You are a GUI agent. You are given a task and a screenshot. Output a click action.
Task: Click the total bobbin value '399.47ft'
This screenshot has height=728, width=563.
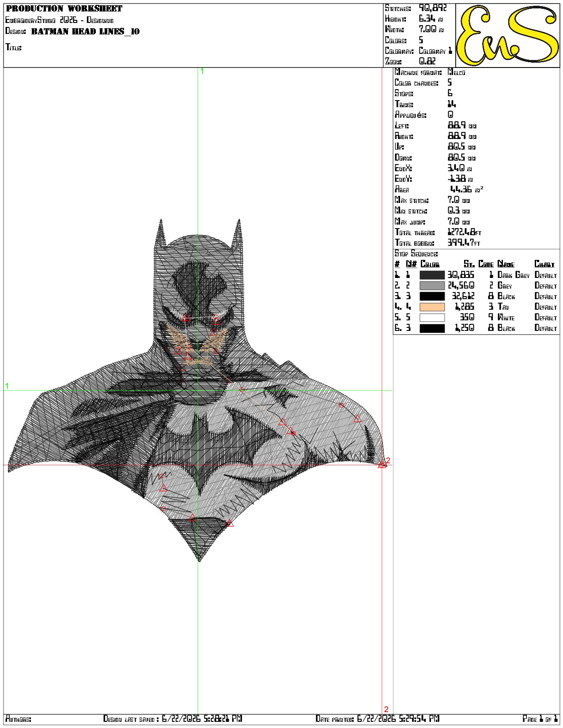click(464, 243)
